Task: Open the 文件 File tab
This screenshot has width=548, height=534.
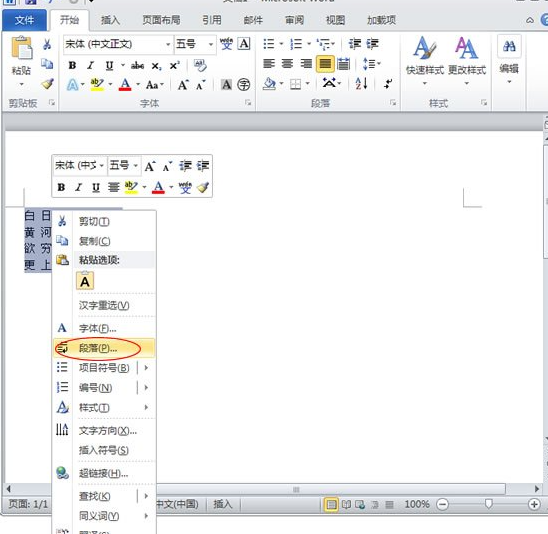Action: [24, 20]
